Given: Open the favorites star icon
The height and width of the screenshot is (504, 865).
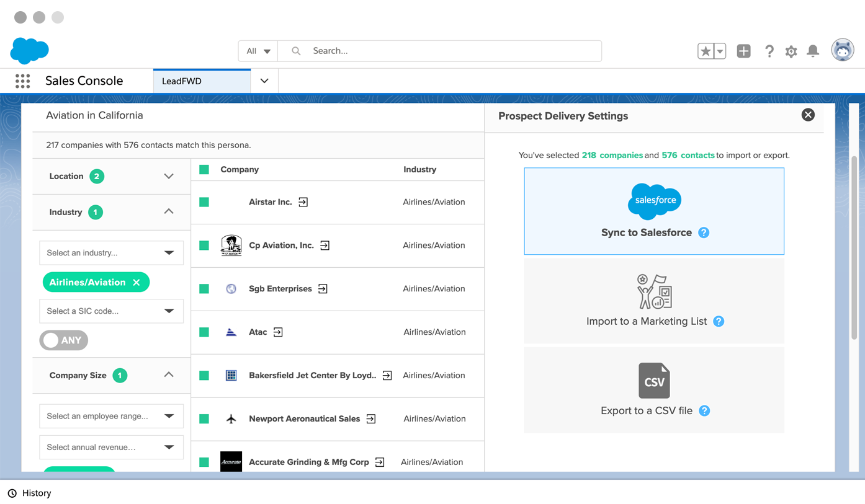Looking at the screenshot, I should click(x=706, y=51).
